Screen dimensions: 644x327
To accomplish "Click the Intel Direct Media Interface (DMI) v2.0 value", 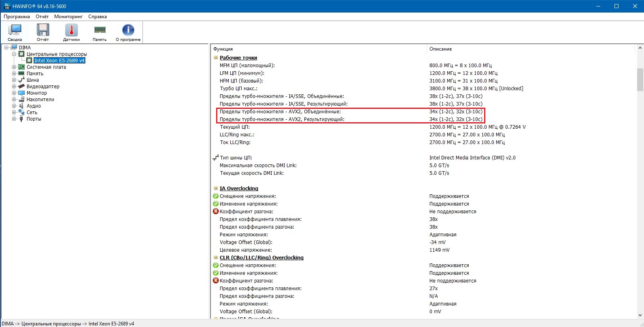I will (x=472, y=158).
